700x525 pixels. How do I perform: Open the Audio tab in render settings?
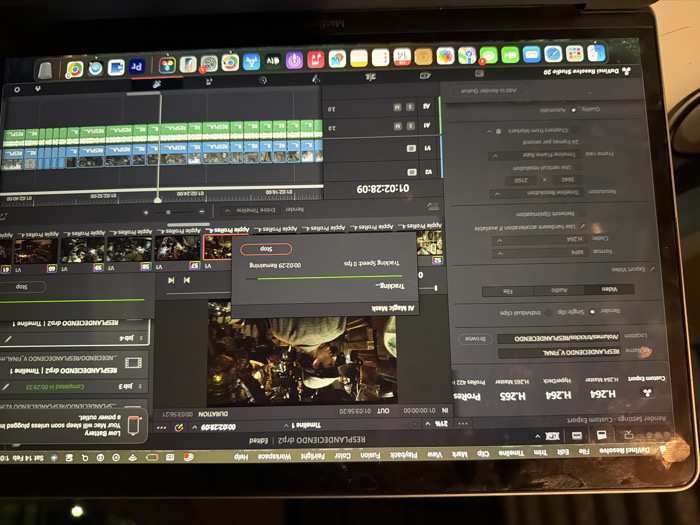point(559,291)
